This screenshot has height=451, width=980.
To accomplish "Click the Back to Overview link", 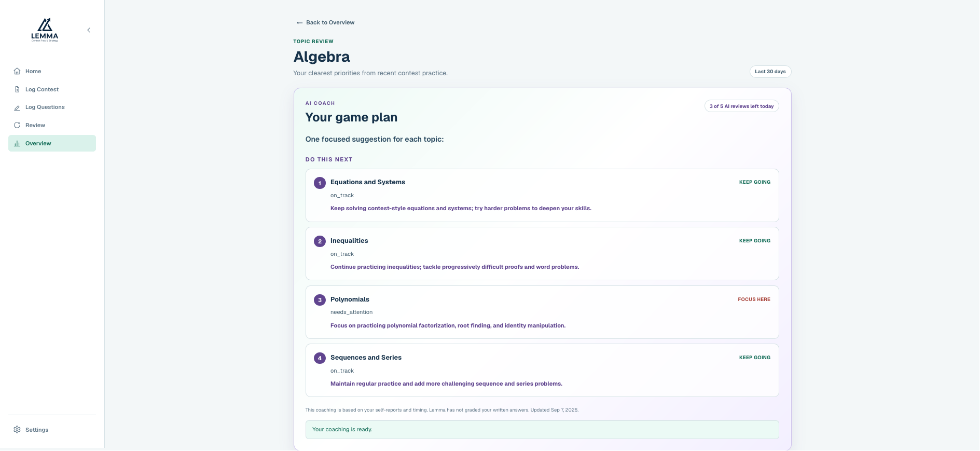I will coord(325,22).
